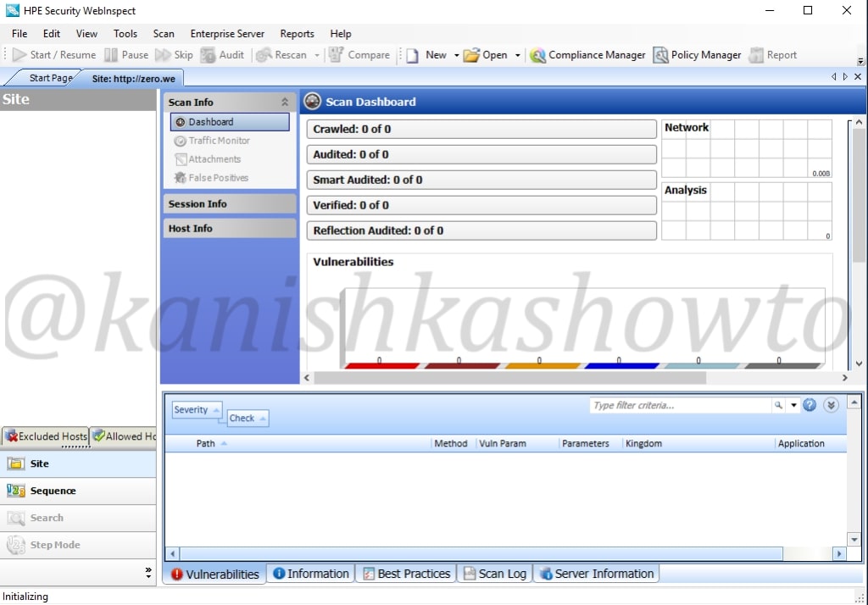Click the Analysis graph panel

(747, 212)
